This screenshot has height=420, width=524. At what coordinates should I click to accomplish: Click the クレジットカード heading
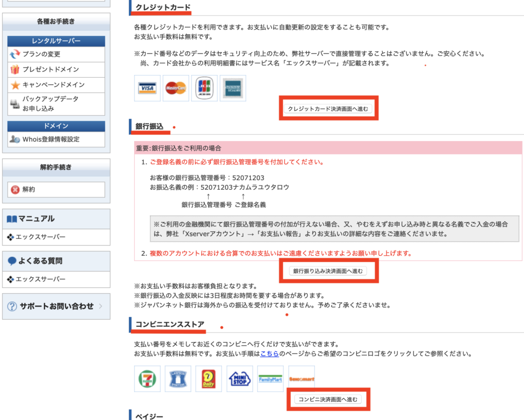(163, 7)
